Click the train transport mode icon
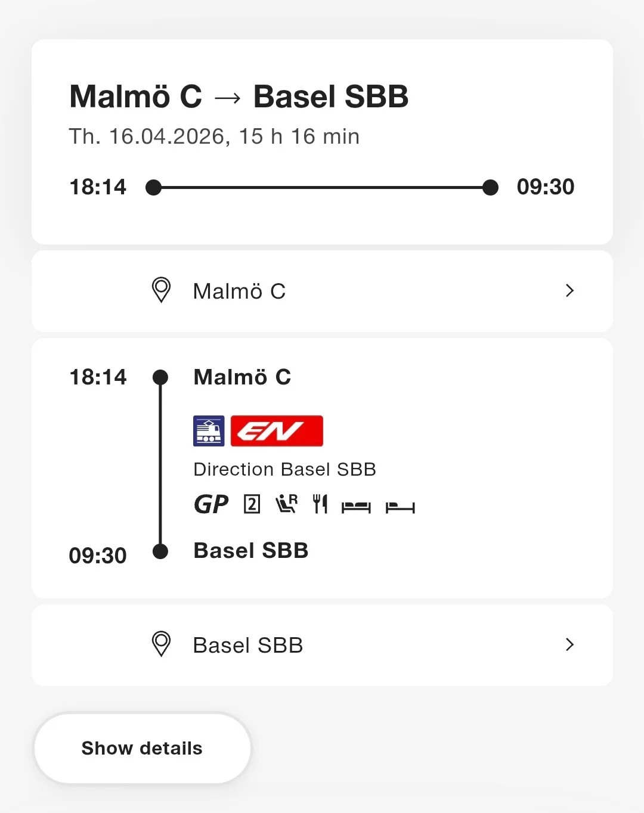The image size is (644, 813). 209,431
